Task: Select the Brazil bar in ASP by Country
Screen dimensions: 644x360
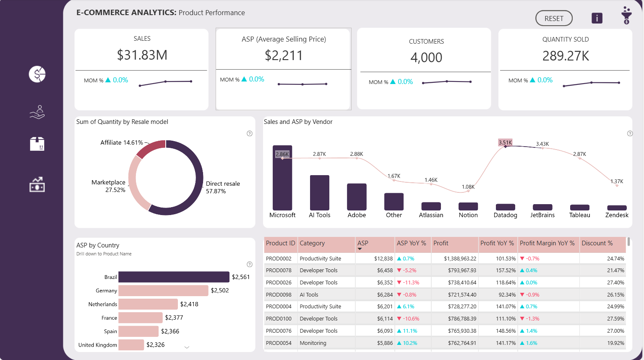Action: click(x=174, y=277)
